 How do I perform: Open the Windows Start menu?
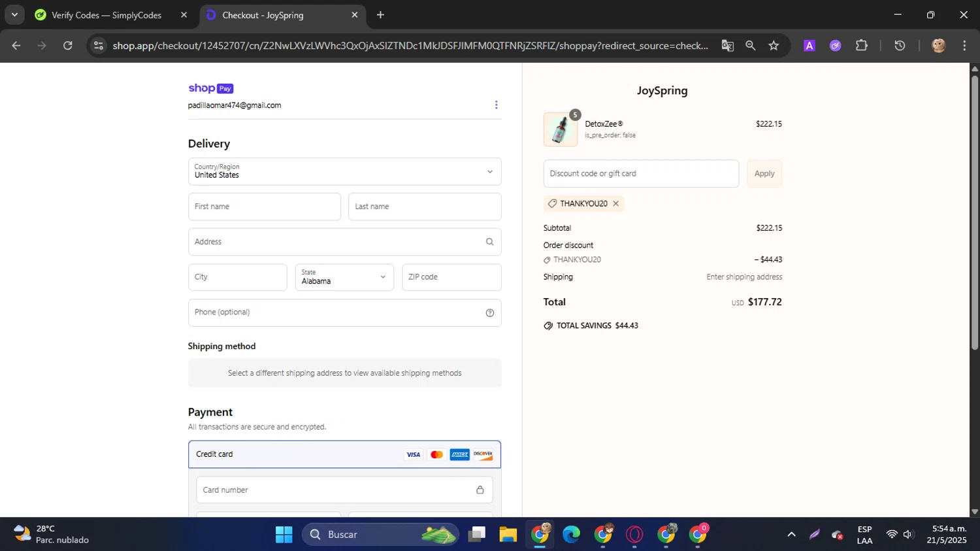coord(284,535)
